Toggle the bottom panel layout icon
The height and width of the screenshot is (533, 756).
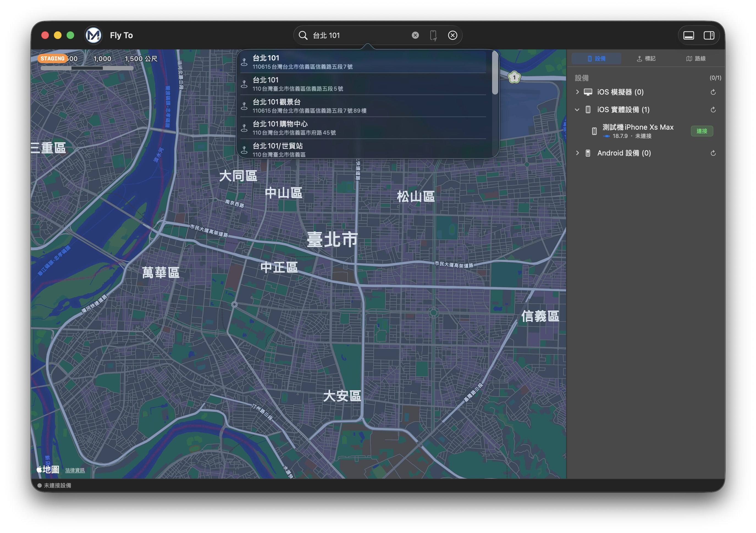pos(688,35)
